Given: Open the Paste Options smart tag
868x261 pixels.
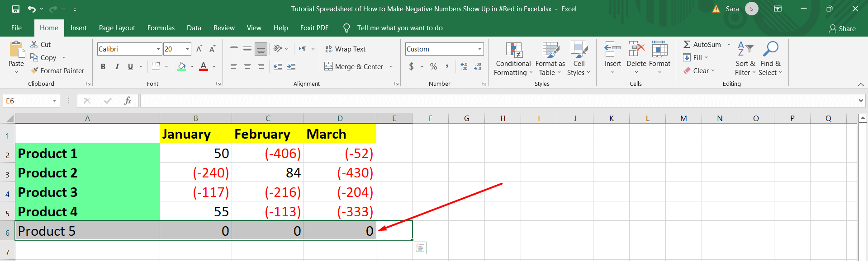Looking at the screenshot, I should coord(420,248).
